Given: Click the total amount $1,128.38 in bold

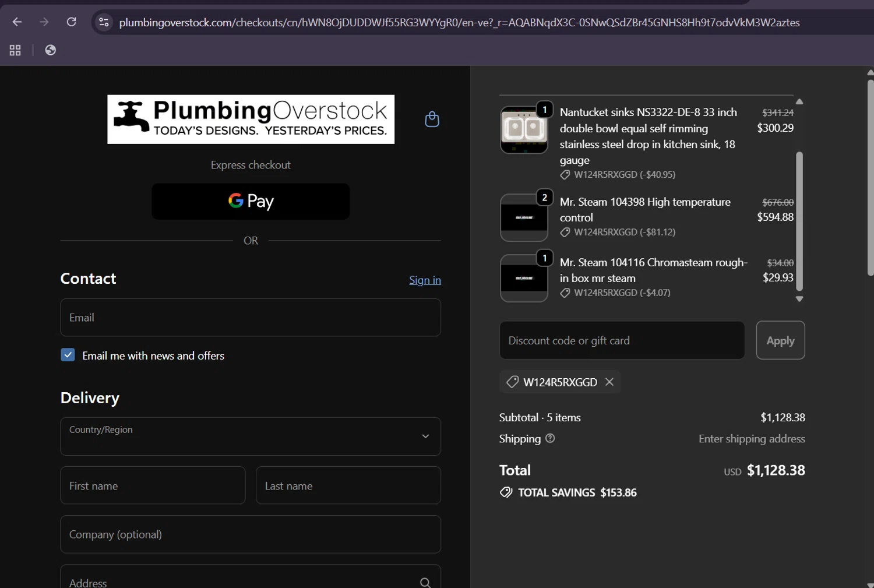Looking at the screenshot, I should coord(776,470).
